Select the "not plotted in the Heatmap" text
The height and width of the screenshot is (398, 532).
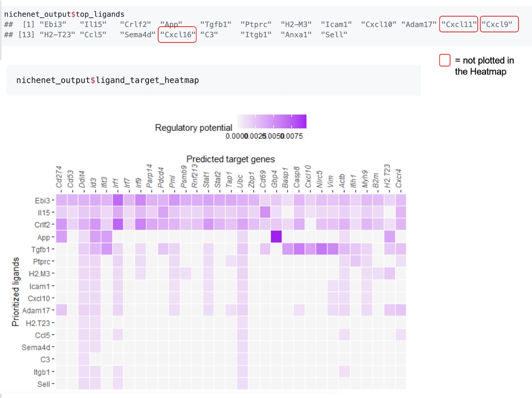[x=484, y=66]
